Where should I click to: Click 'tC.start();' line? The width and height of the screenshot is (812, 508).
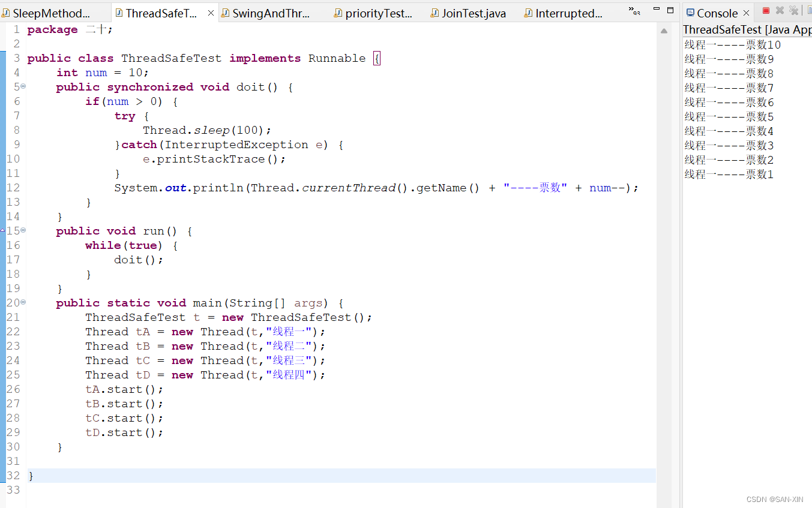[124, 418]
